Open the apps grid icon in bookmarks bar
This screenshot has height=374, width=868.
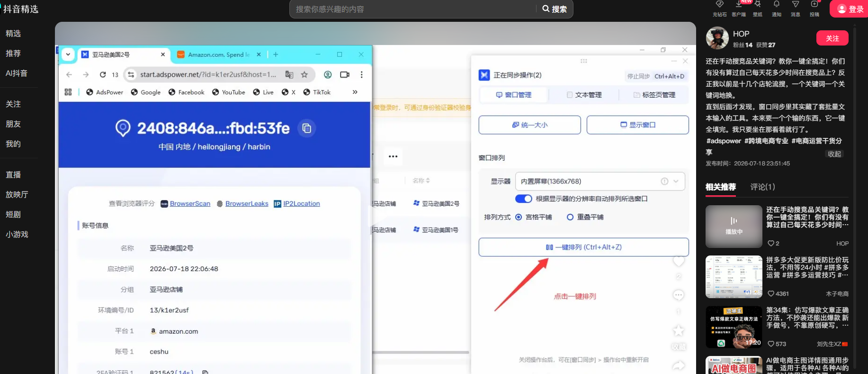click(68, 92)
